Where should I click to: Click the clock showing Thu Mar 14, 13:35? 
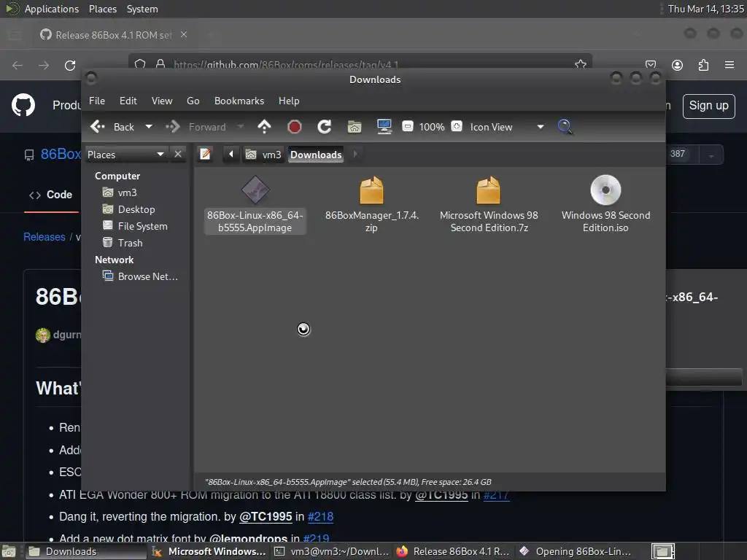coord(705,9)
